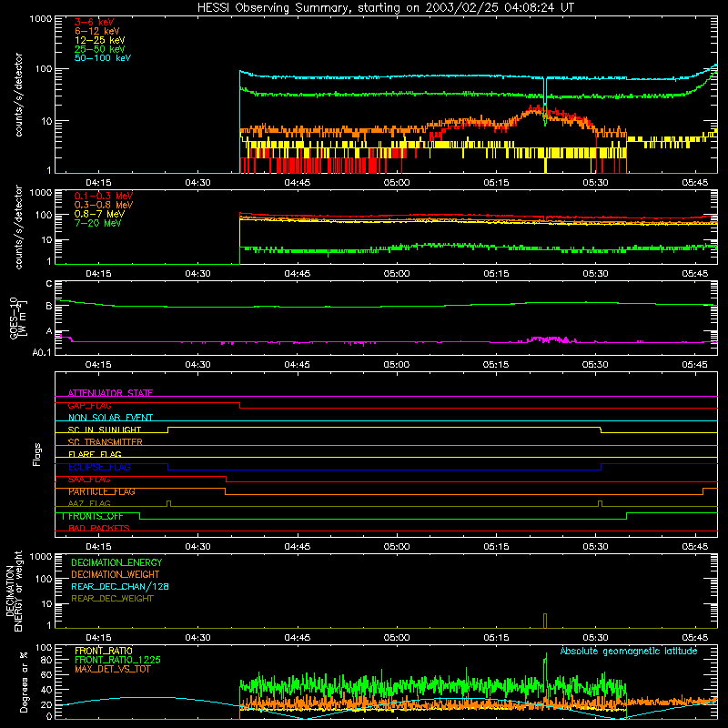This screenshot has height=728, width=728.
Task: Click the 04:15 tick on top panel
Action: click(x=98, y=183)
